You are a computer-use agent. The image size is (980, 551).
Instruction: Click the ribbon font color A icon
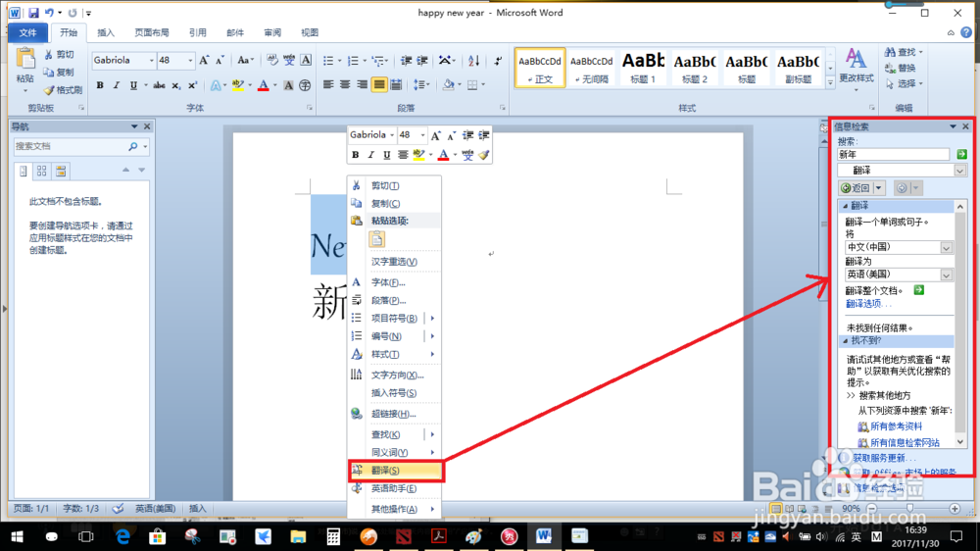pos(263,85)
